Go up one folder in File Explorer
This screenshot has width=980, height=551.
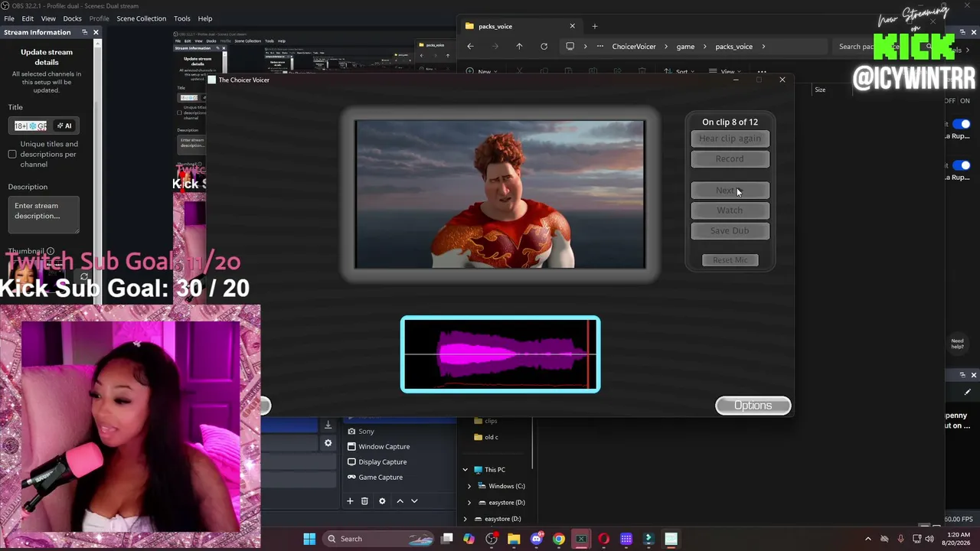[x=519, y=47]
